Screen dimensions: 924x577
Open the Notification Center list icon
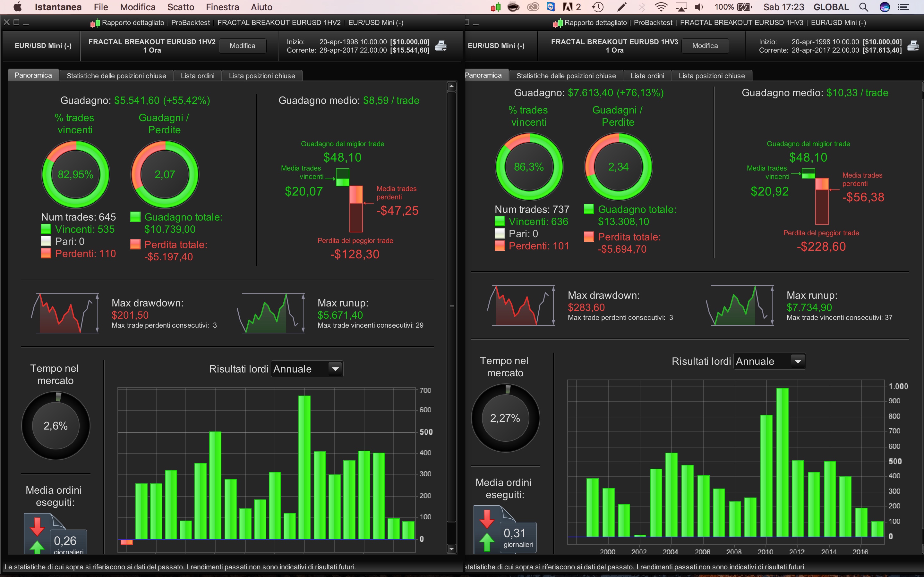[x=903, y=7]
